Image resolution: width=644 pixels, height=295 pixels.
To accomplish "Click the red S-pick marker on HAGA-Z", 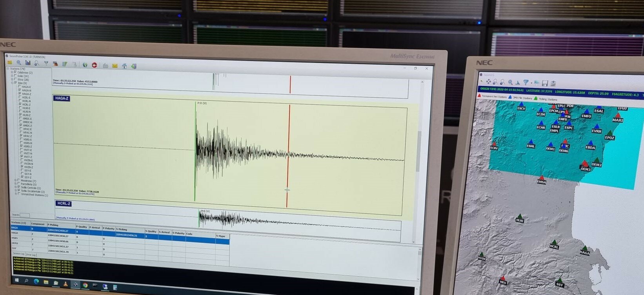I will point(288,156).
